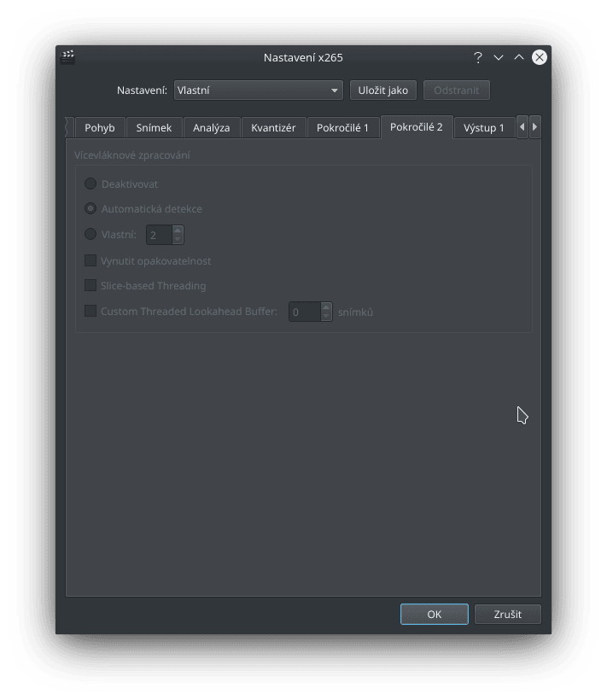Select the Deaktivovat radio button
Screen dimensions: 607x700
click(x=90, y=184)
